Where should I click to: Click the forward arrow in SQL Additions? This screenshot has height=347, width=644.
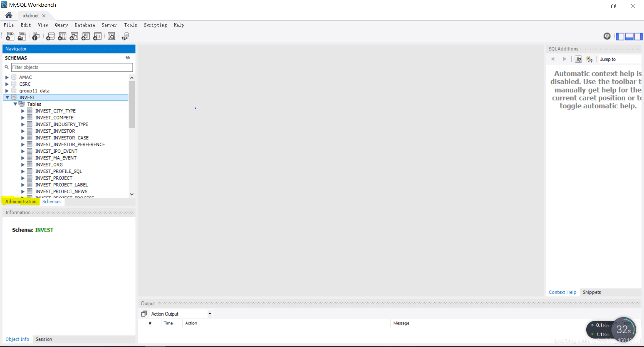click(565, 59)
